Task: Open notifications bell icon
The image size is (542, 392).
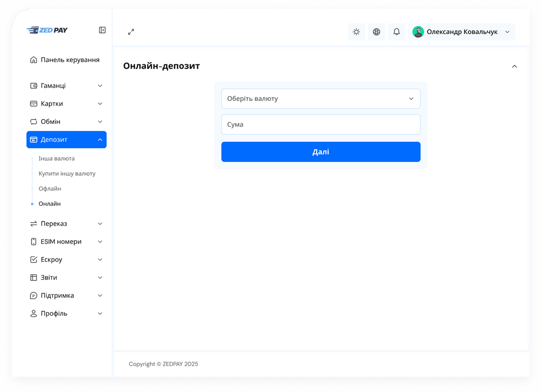Action: pos(397,32)
